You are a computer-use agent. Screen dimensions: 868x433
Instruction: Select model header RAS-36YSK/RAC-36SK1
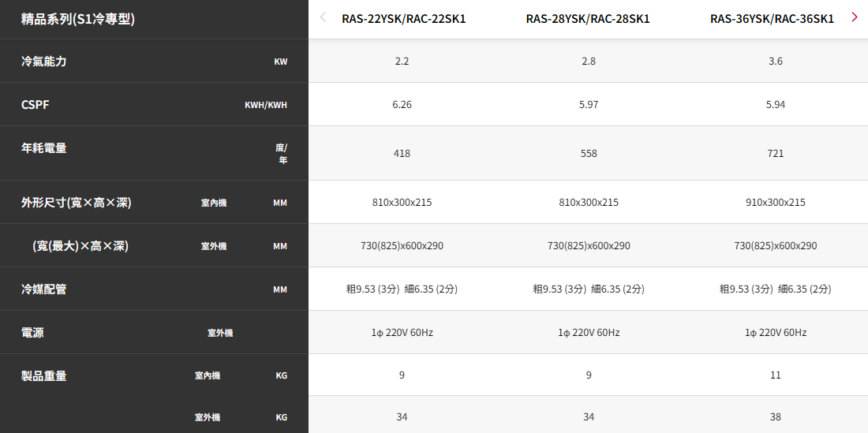pos(773,20)
